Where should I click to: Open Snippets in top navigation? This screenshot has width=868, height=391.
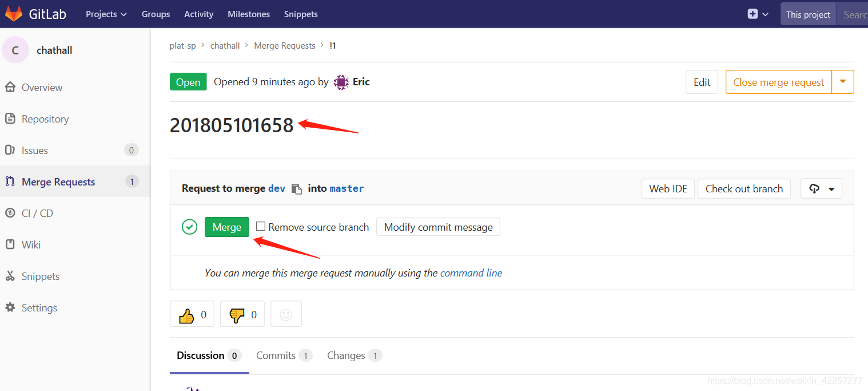click(x=301, y=14)
